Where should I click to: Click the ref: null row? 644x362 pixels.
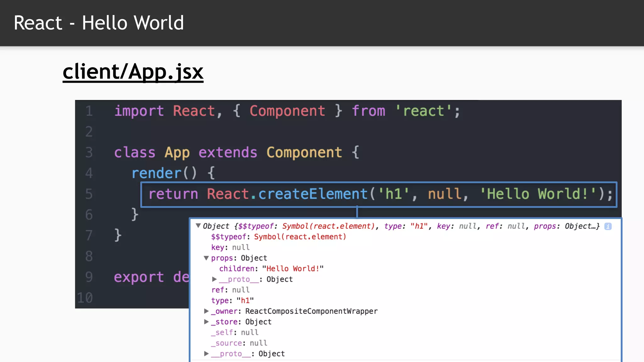(x=230, y=290)
